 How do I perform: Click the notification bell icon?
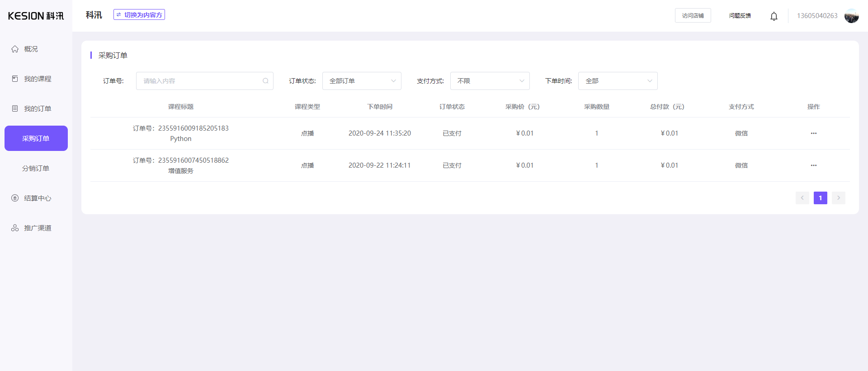774,16
